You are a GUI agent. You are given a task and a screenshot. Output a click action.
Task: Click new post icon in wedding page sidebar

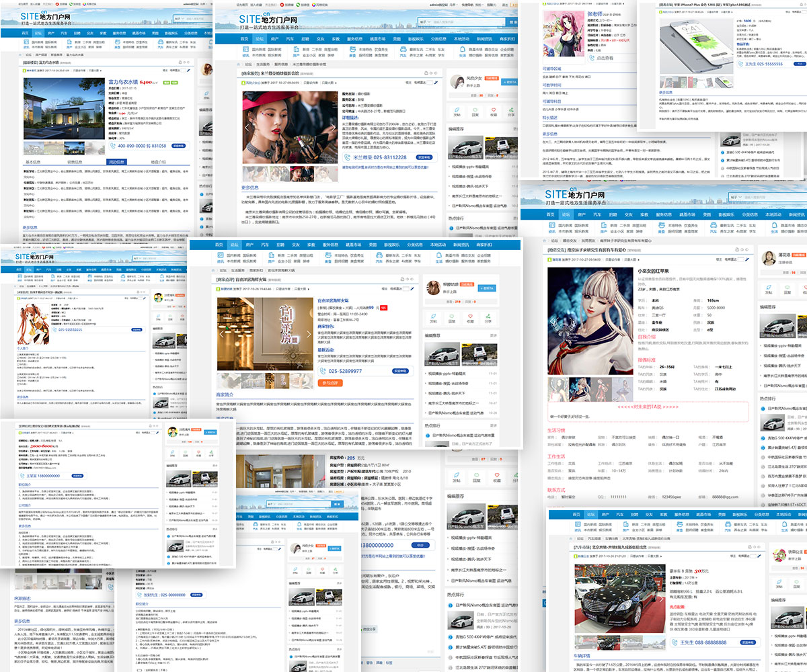pos(455,109)
